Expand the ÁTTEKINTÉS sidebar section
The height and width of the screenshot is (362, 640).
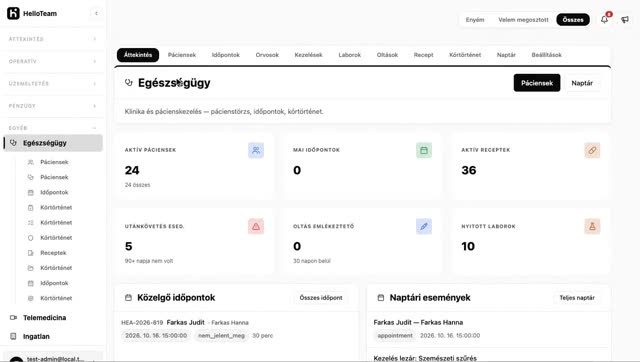52,39
